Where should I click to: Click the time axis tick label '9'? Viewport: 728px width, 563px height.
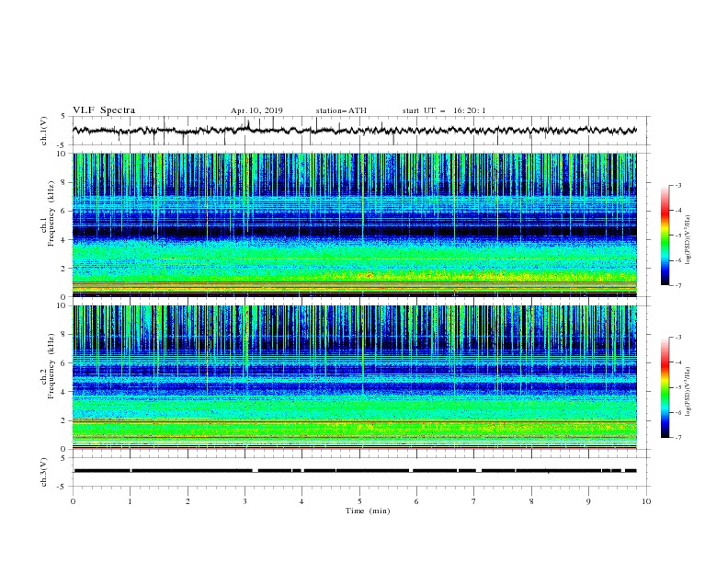pos(588,501)
